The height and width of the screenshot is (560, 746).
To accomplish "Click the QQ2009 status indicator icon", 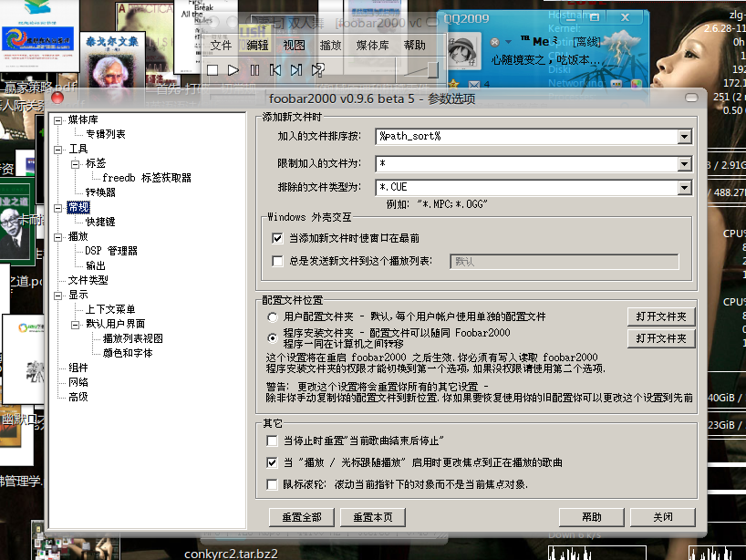I will pyautogui.click(x=495, y=42).
